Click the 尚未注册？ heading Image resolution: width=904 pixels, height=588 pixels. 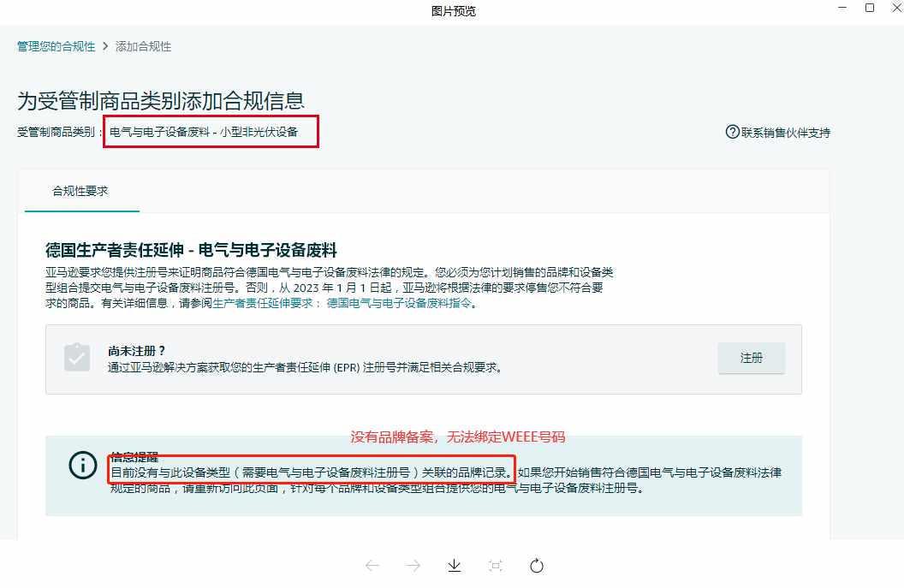(137, 351)
